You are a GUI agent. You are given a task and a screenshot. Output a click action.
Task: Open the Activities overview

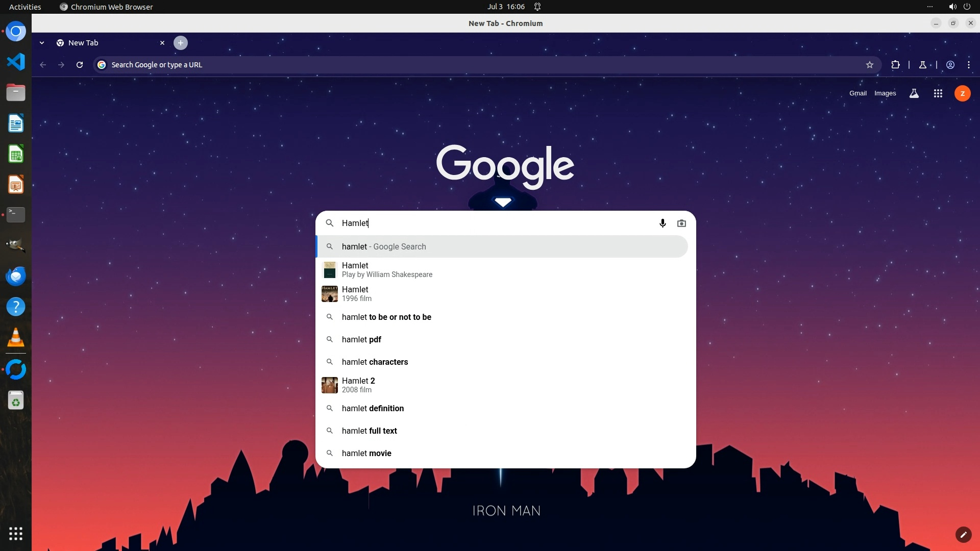25,7
